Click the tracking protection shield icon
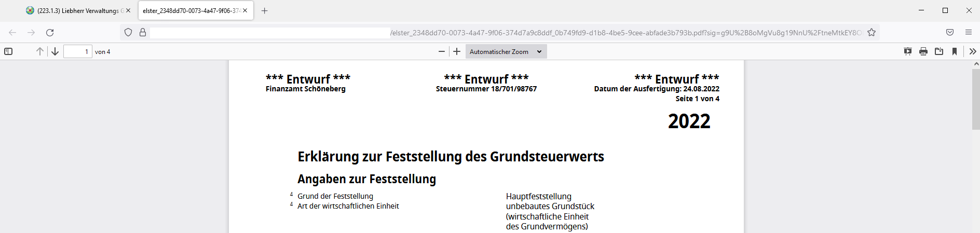Viewport: 980px width, 233px height. click(x=128, y=32)
